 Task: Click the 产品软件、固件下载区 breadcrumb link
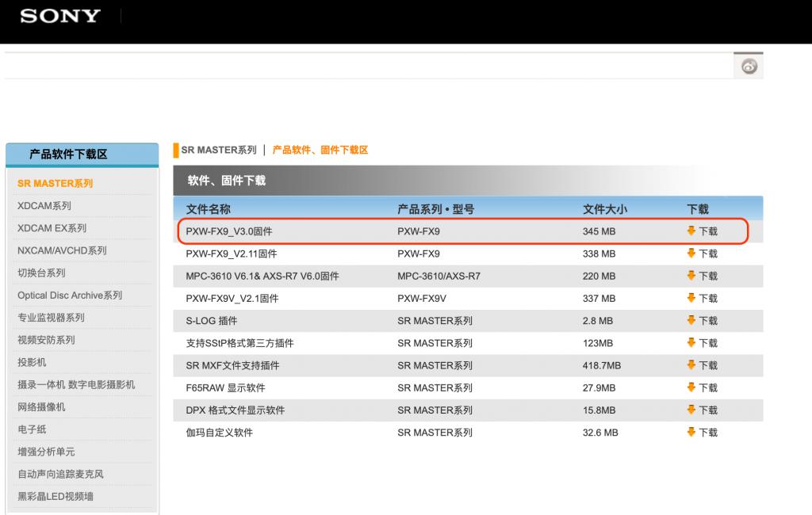tap(320, 150)
